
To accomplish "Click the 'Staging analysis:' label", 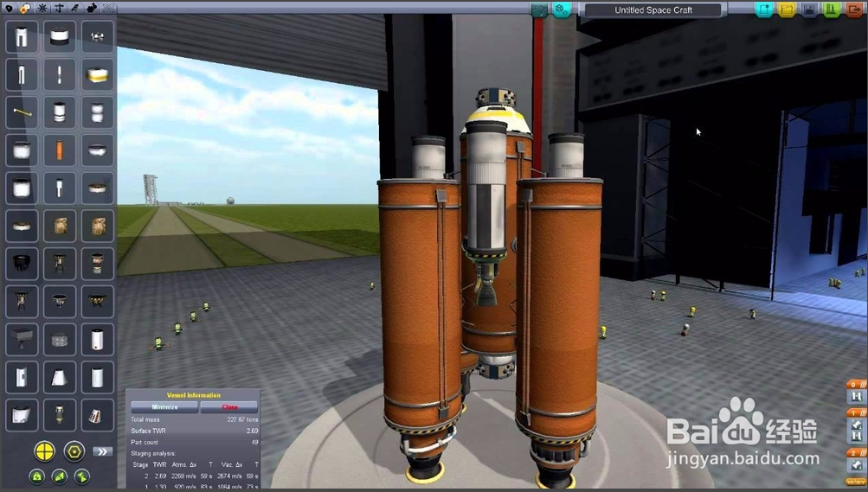I will (153, 453).
